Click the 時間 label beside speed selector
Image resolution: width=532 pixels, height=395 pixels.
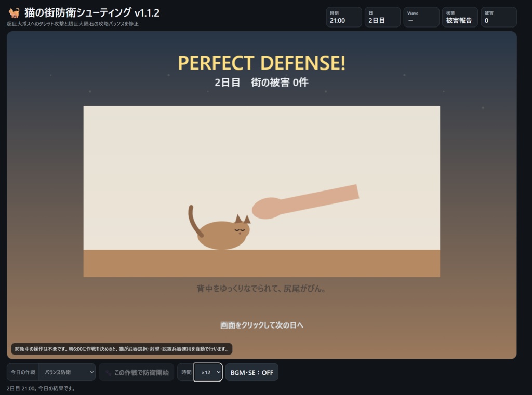point(186,372)
